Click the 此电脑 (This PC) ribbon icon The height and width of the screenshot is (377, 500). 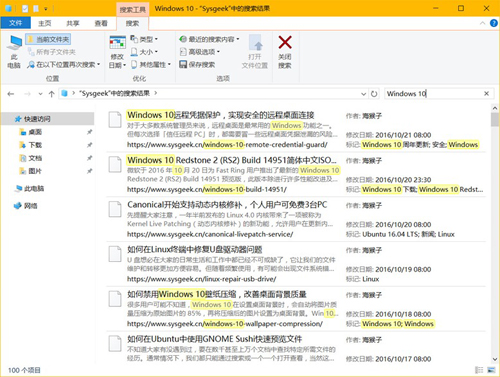[14, 52]
